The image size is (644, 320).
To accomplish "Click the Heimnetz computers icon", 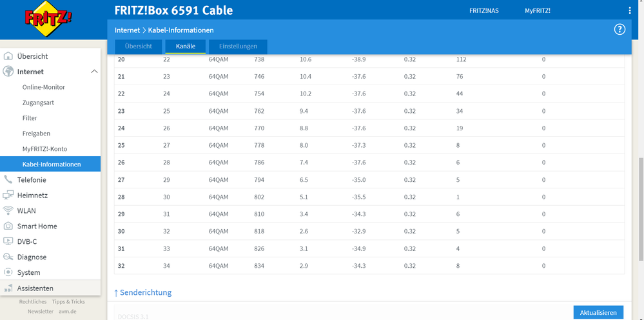I will (x=8, y=195).
